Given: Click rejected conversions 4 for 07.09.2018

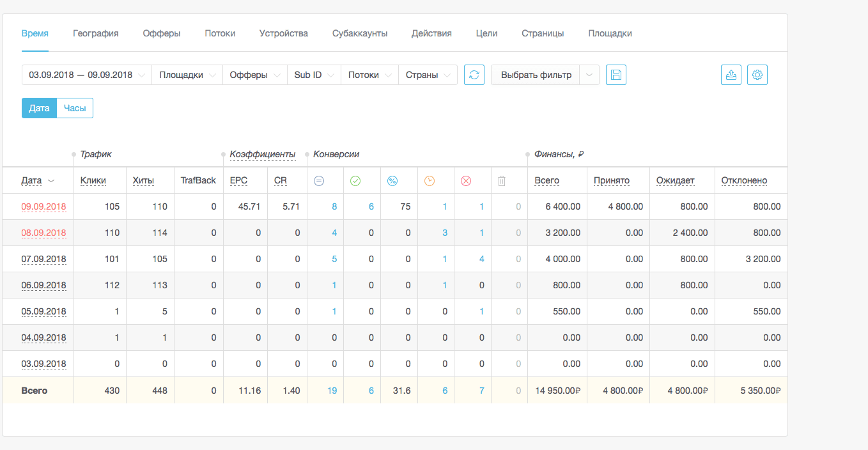Looking at the screenshot, I should click(x=481, y=259).
